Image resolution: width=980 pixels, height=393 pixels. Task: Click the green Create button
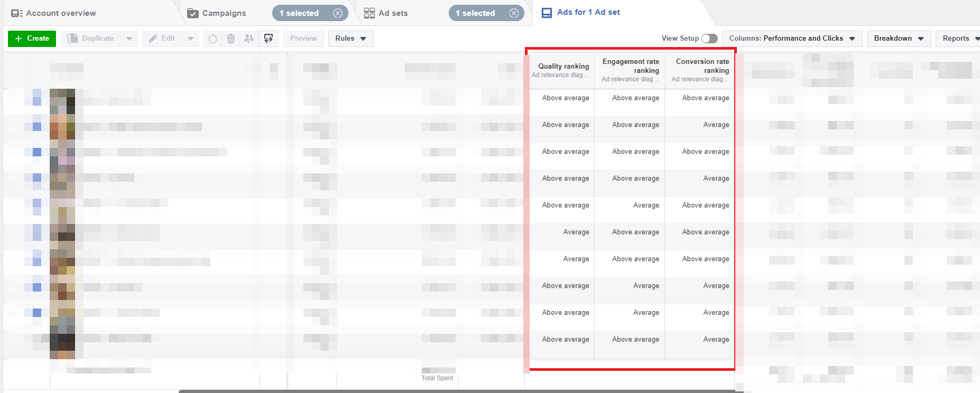point(32,39)
